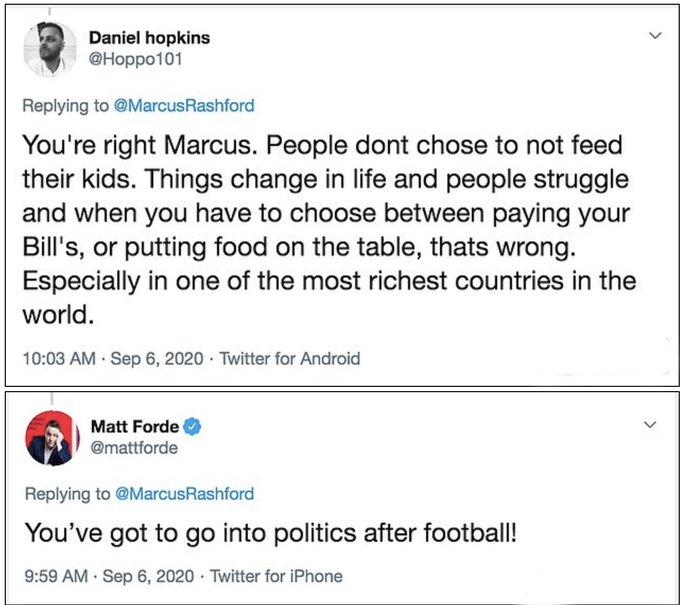The height and width of the screenshot is (605, 684).
Task: Click the Daniel hopkins display name
Action: [150, 38]
